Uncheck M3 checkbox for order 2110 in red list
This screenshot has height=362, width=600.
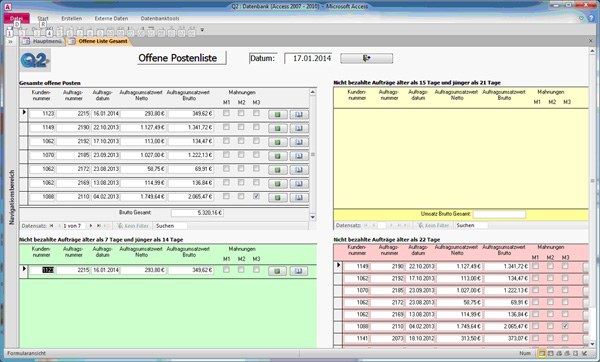tap(565, 326)
